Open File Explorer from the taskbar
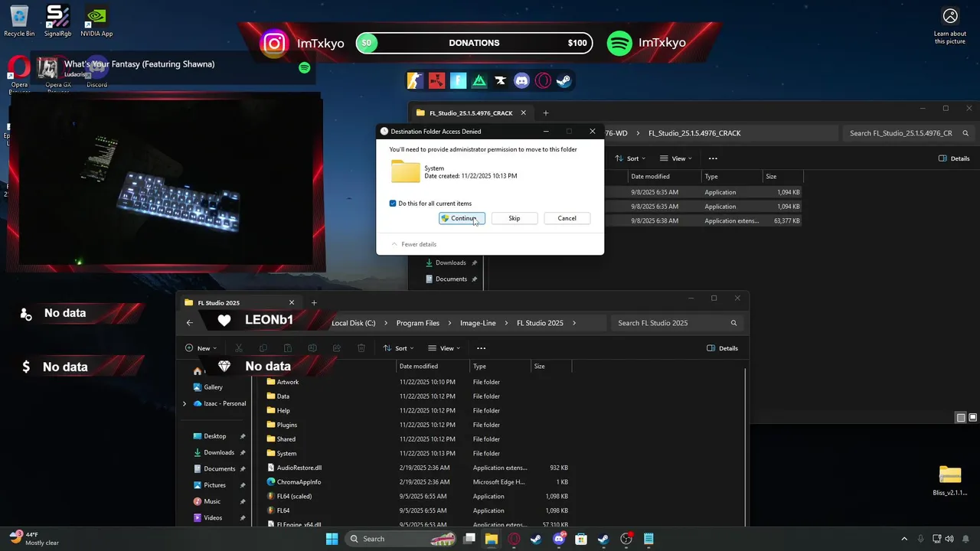The image size is (980, 551). coord(491,539)
